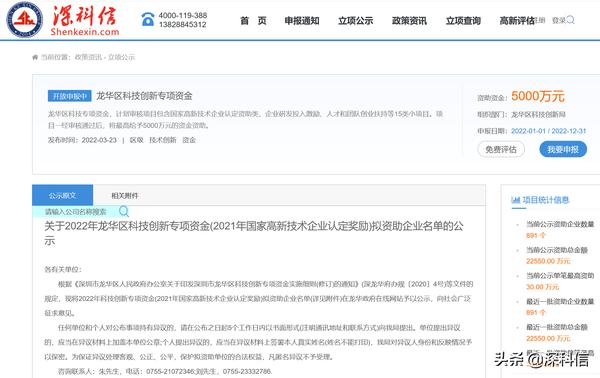This screenshot has width=600, height=378.
Task: Open 政策资讯 navigation item
Action: pos(409,21)
